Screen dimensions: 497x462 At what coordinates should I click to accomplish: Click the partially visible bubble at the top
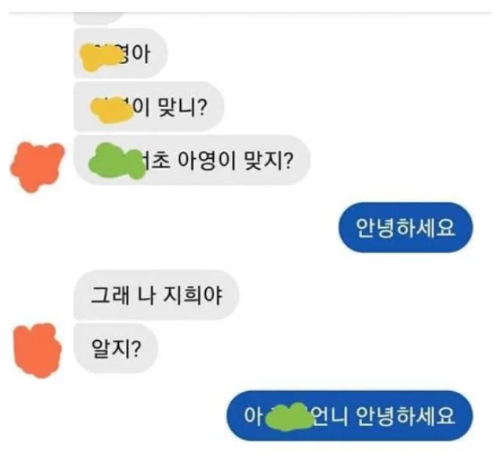pyautogui.click(x=99, y=18)
